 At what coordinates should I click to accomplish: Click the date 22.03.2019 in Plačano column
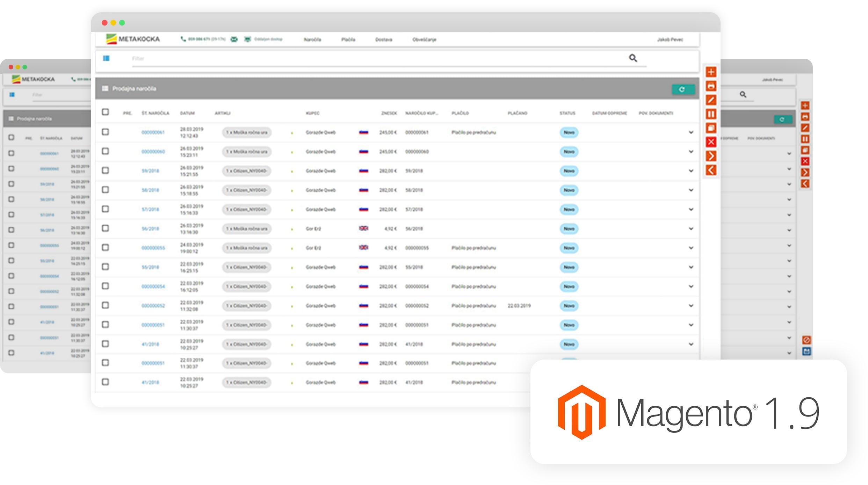[x=519, y=306]
